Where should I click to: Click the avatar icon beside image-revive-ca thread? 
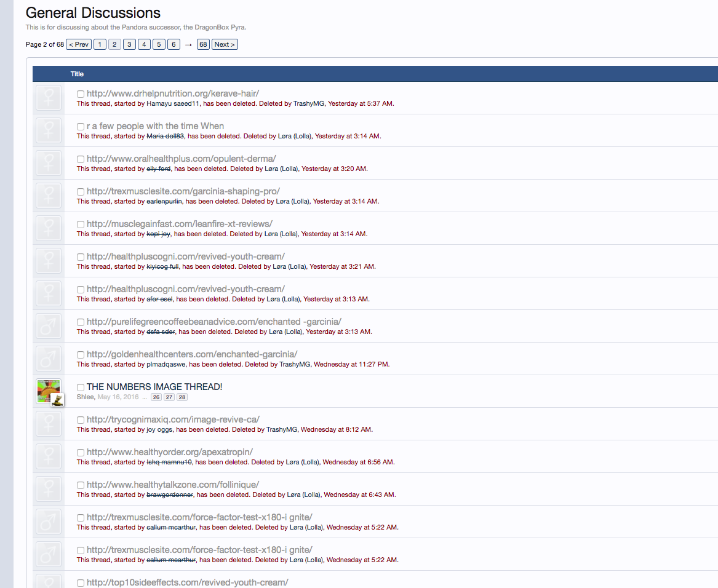[x=48, y=424]
